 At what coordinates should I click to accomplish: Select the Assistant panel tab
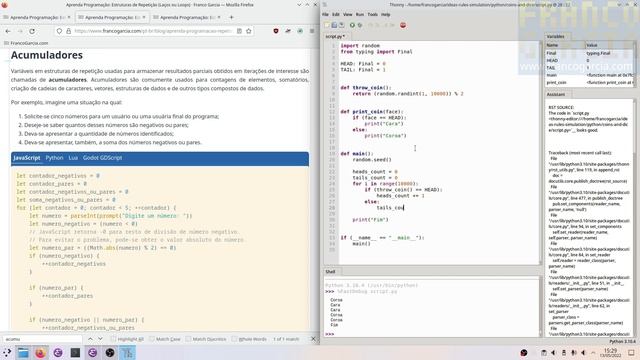pyautogui.click(x=556, y=94)
